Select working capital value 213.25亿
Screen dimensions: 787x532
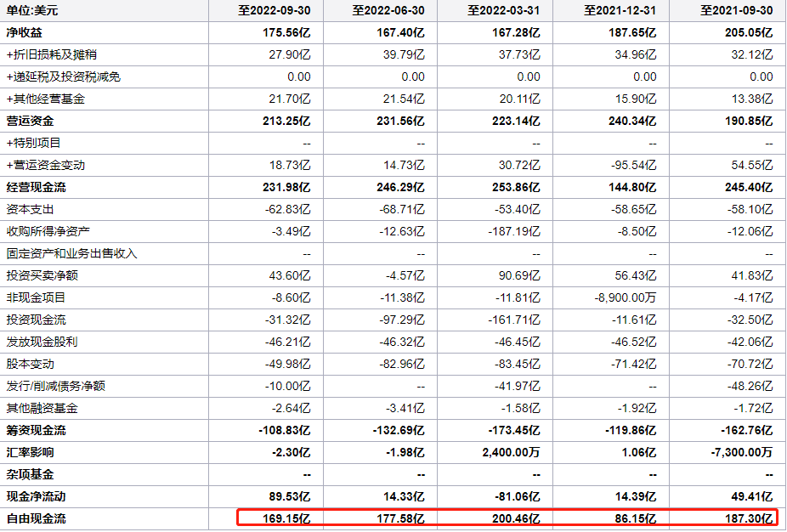point(286,121)
